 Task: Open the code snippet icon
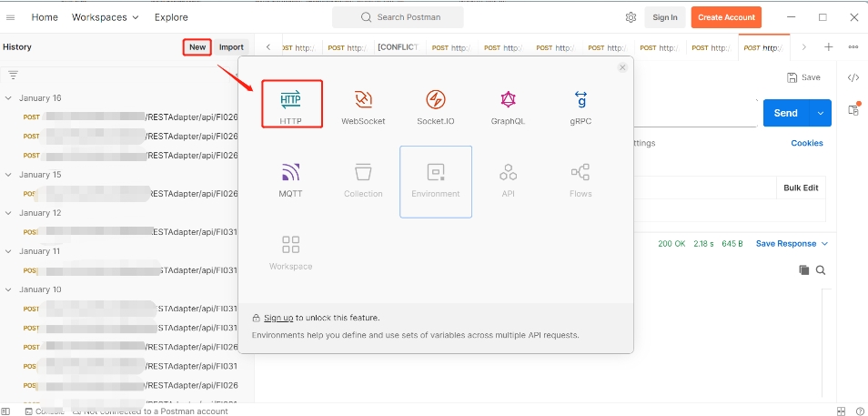[853, 77]
